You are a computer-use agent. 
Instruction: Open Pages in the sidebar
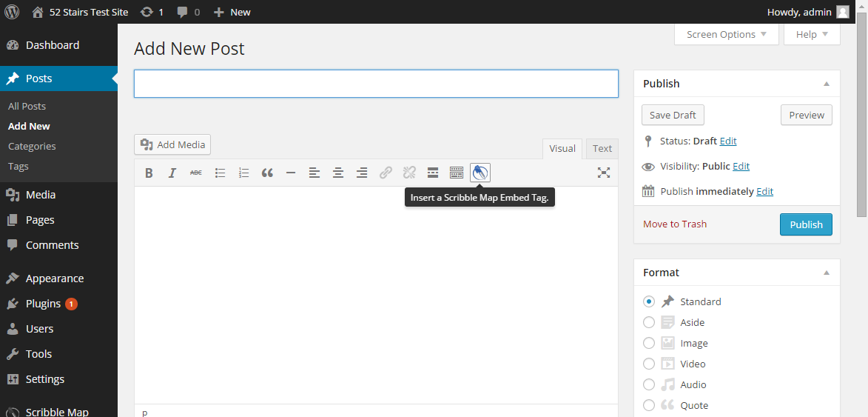[x=58, y=220]
